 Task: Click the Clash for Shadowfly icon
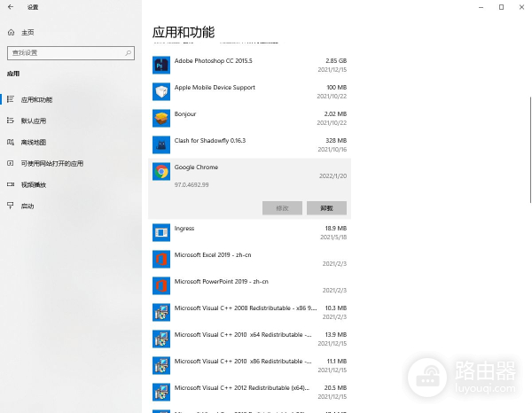click(x=161, y=144)
